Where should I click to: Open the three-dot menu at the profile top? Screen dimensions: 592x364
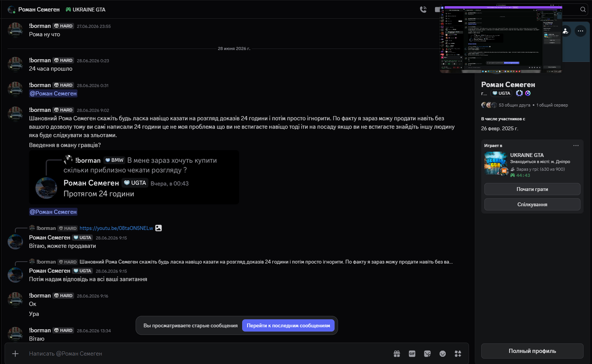[580, 31]
